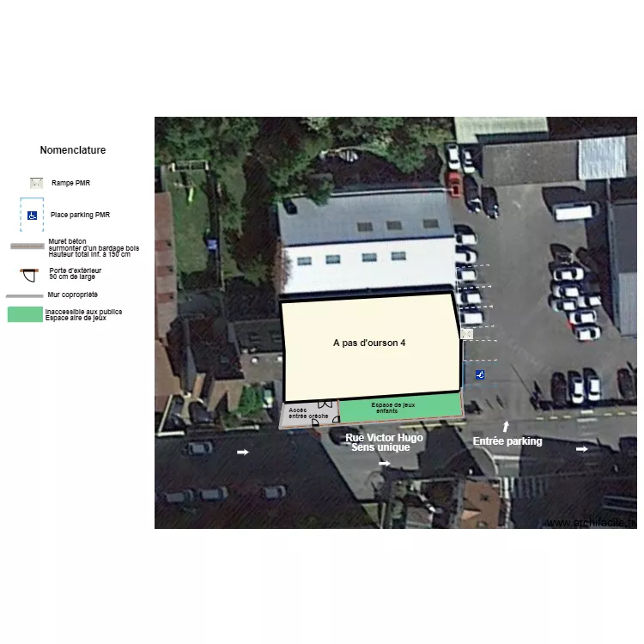Open the www.archifacile.fr watermark link
This screenshot has height=644, width=644.
(x=591, y=522)
